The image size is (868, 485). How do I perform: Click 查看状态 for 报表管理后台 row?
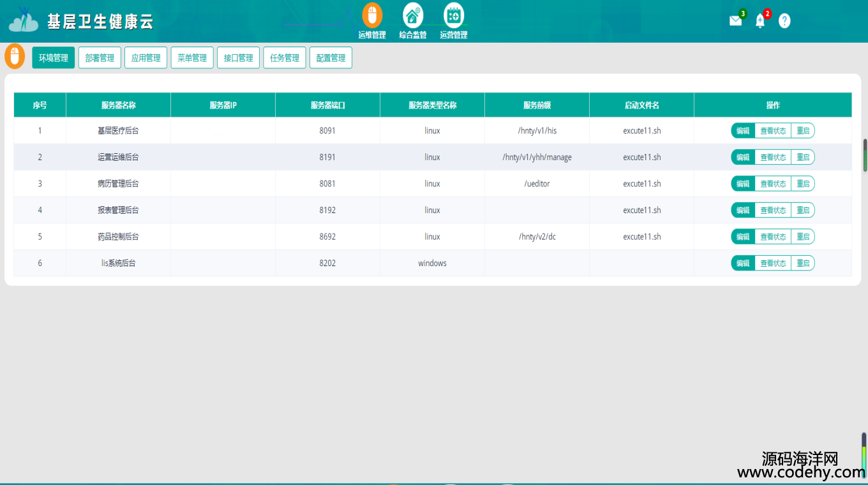coord(773,210)
